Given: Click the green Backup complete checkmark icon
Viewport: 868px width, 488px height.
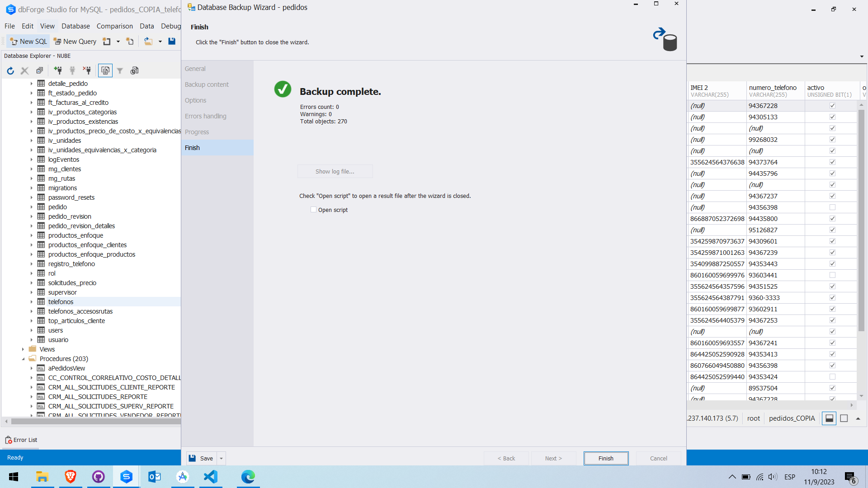Looking at the screenshot, I should tap(283, 89).
